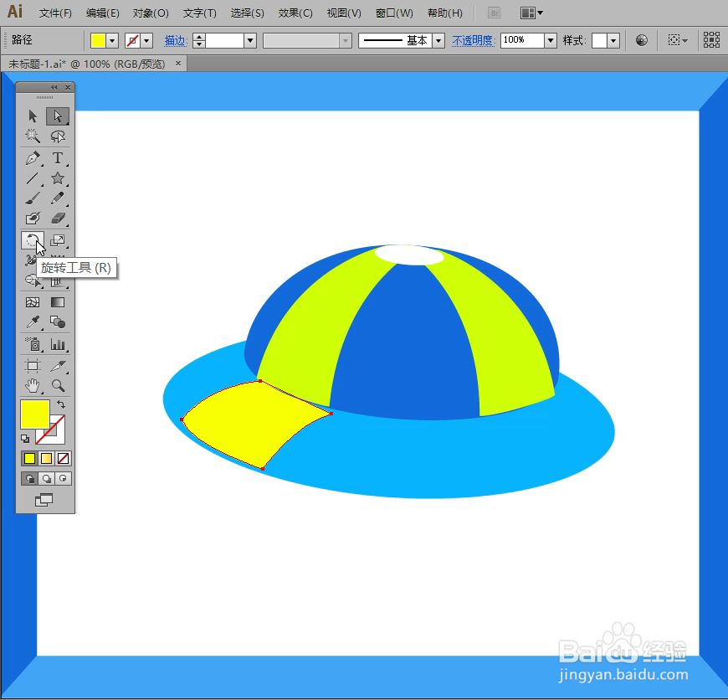
Task: Select the Rotate tool
Action: point(33,240)
